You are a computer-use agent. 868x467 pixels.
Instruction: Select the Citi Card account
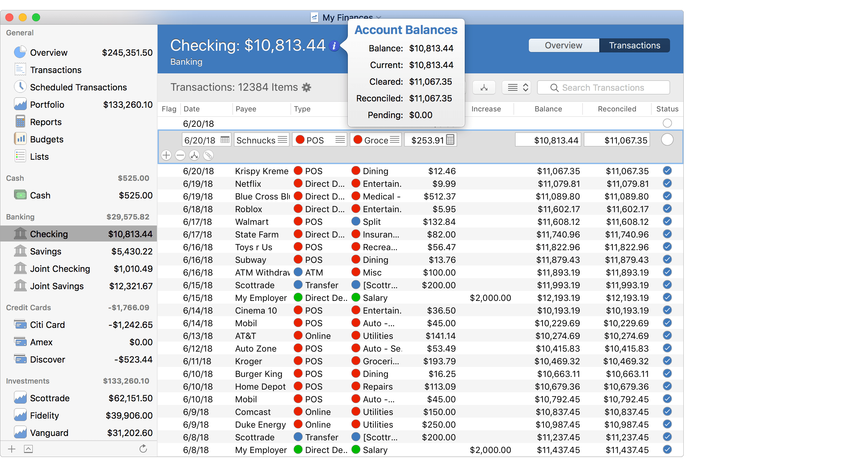click(47, 325)
